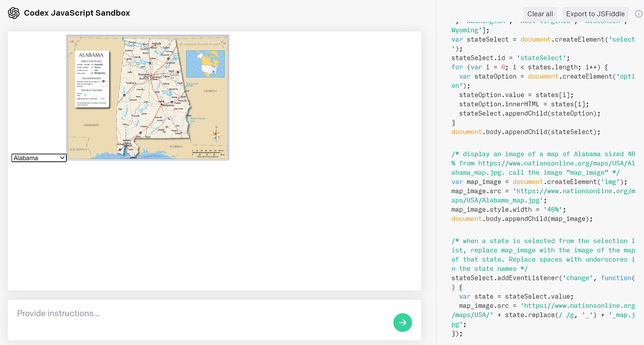
Task: Click the line stateSelect.appendChild(stateOption);
Action: pos(530,113)
